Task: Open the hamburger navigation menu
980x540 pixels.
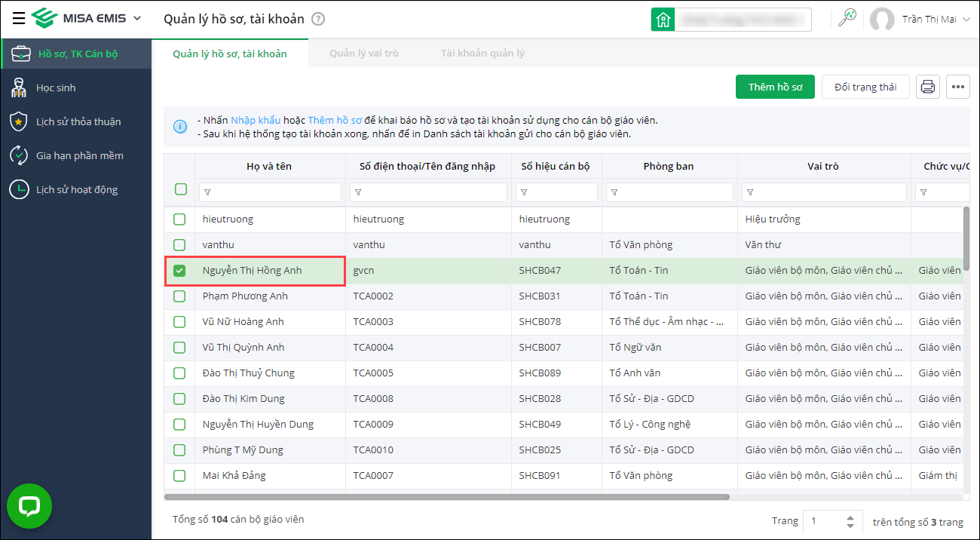Action: (18, 18)
